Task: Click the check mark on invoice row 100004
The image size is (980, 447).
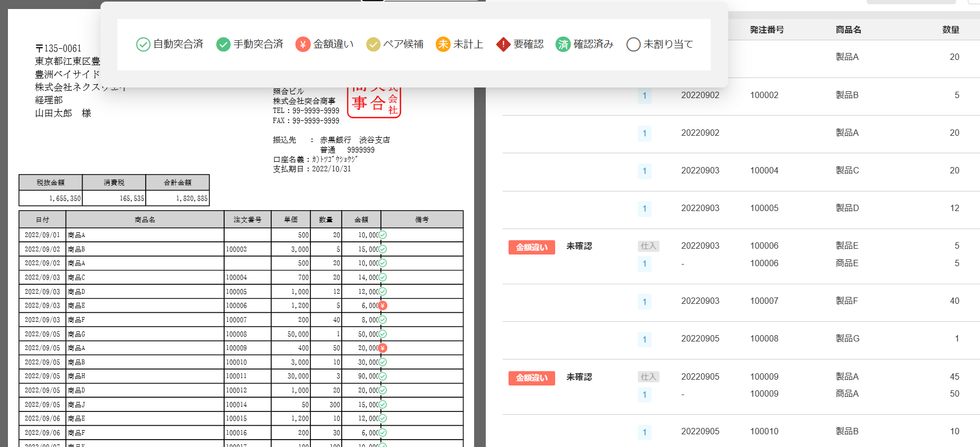Action: (382, 277)
